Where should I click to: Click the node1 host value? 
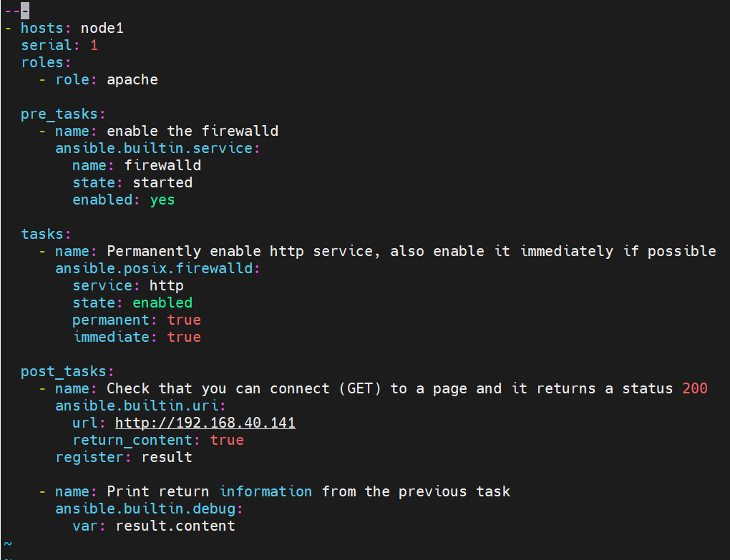click(102, 28)
